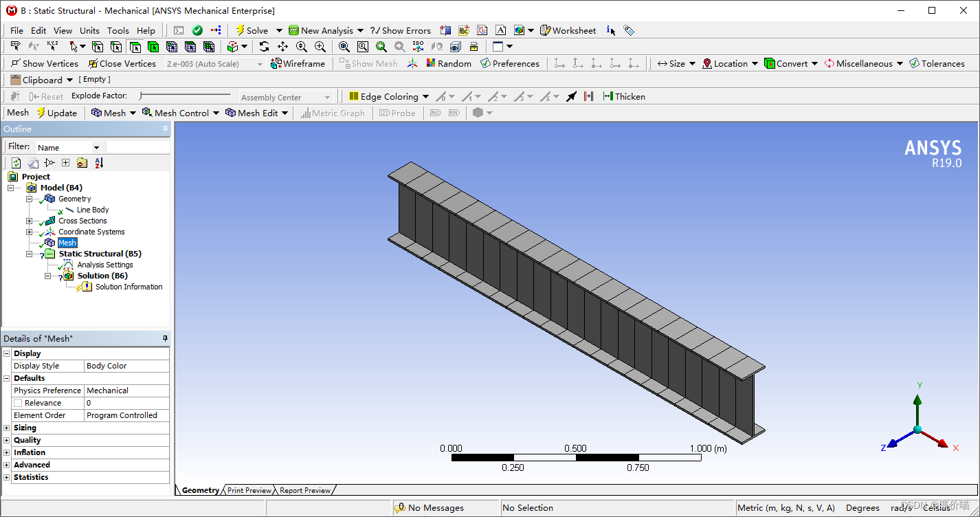Open annotation Preferences

[x=510, y=63]
